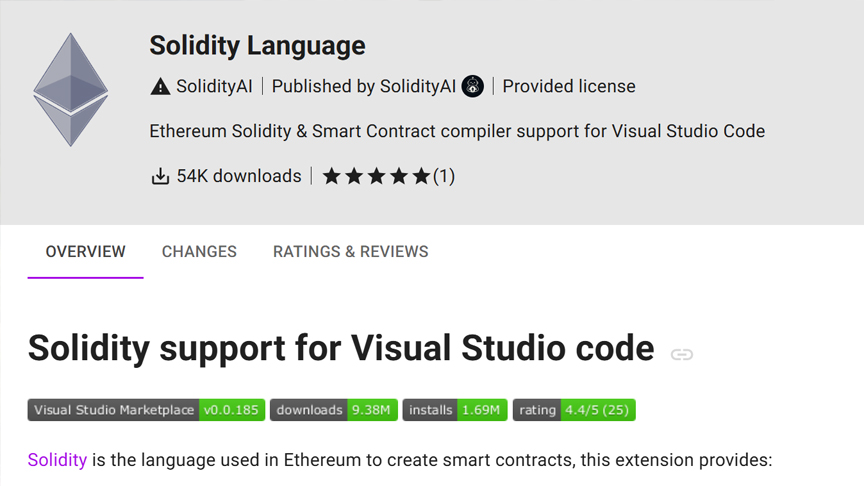Click the download arrow icon
The image size is (864, 486).
coord(160,176)
